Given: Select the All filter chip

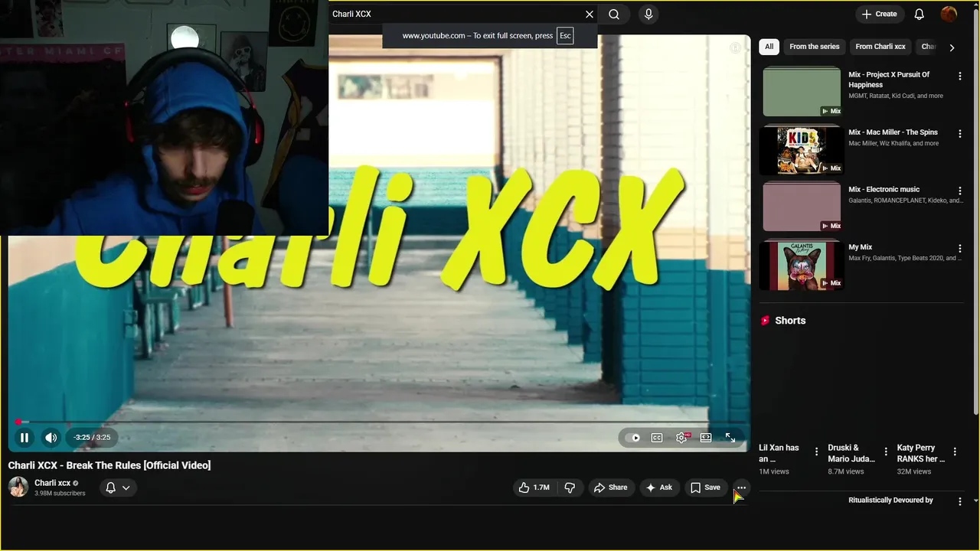Looking at the screenshot, I should 769,47.
